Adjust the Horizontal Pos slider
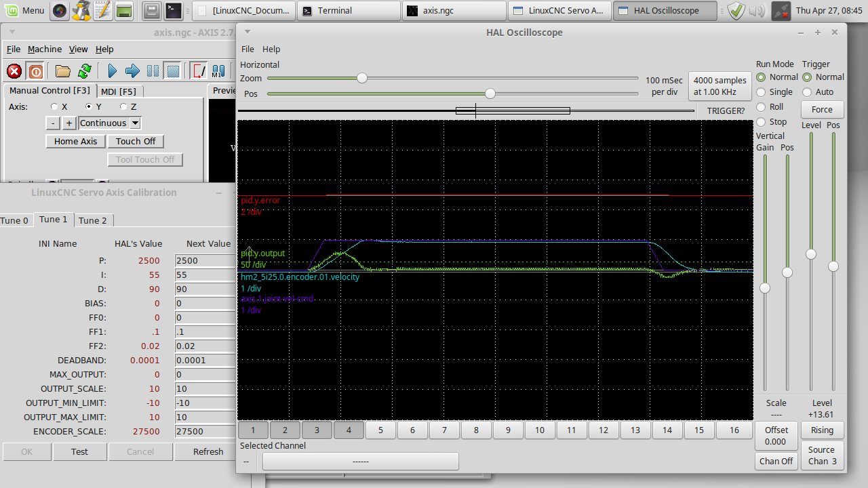The height and width of the screenshot is (488, 868). [x=490, y=94]
